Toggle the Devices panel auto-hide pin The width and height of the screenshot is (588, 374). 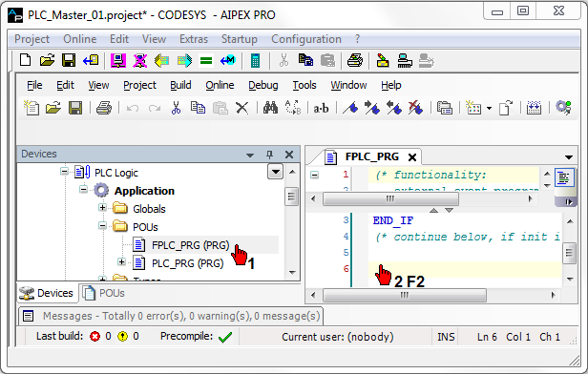coord(269,155)
